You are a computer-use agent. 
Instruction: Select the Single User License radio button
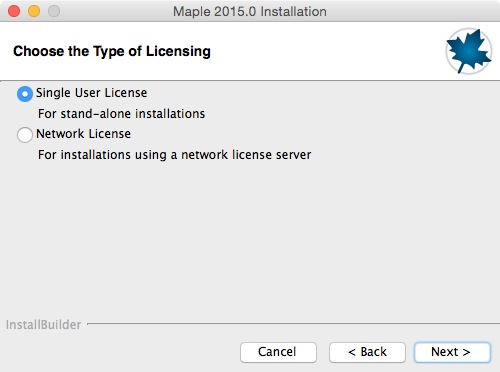(25, 94)
